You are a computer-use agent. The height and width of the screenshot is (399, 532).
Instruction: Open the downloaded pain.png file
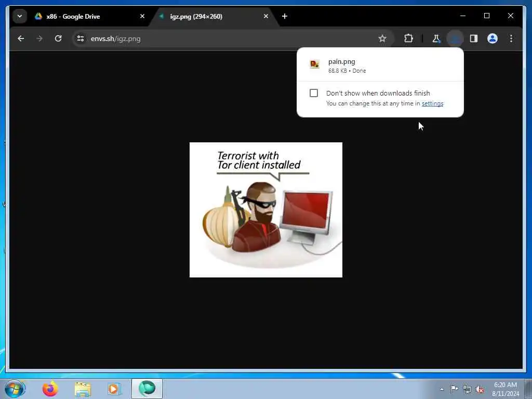pyautogui.click(x=380, y=65)
